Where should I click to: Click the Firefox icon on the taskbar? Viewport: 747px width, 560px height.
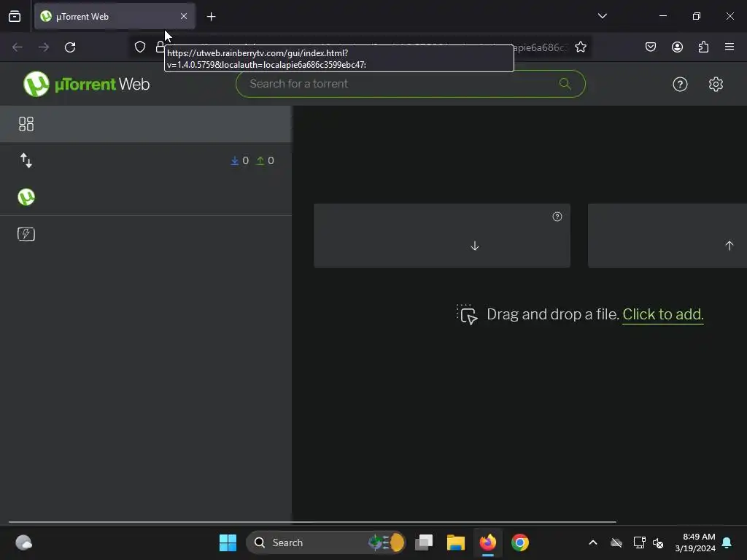click(x=487, y=542)
